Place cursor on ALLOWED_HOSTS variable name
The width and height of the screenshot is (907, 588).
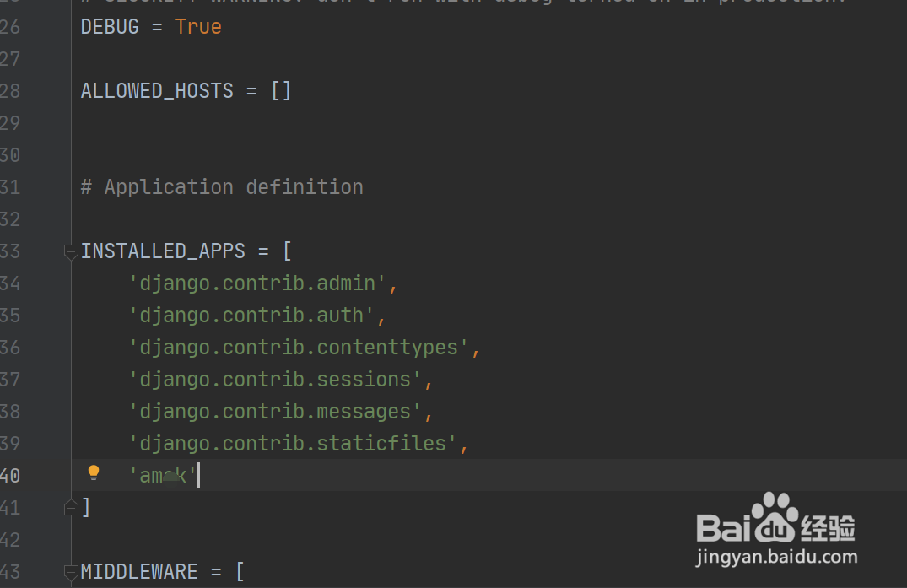click(157, 91)
